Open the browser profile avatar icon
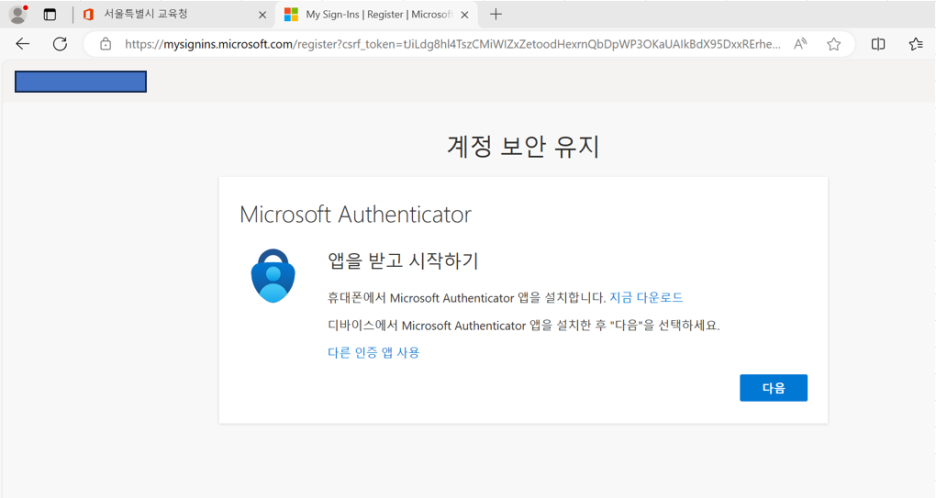The image size is (936, 498). click(x=18, y=14)
